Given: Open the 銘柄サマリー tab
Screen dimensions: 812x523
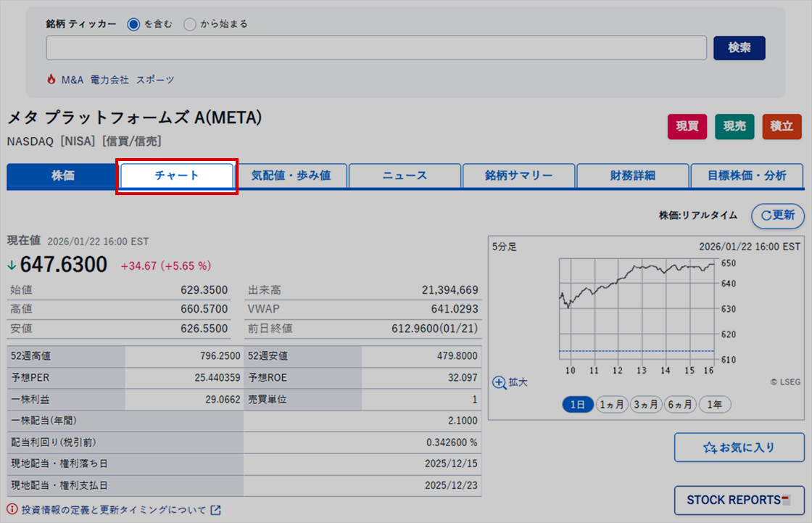Looking at the screenshot, I should (518, 175).
